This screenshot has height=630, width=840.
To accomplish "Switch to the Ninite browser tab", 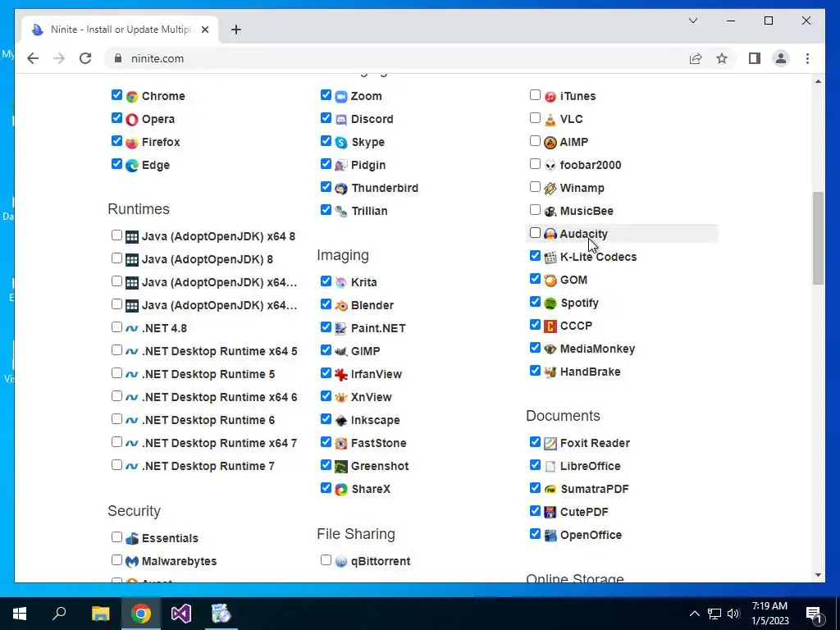I will coord(120,30).
